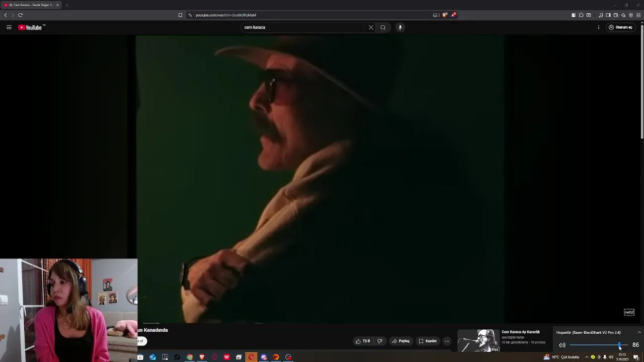
Task: Set volume on the Hoparlör slider
Action: tap(599, 345)
